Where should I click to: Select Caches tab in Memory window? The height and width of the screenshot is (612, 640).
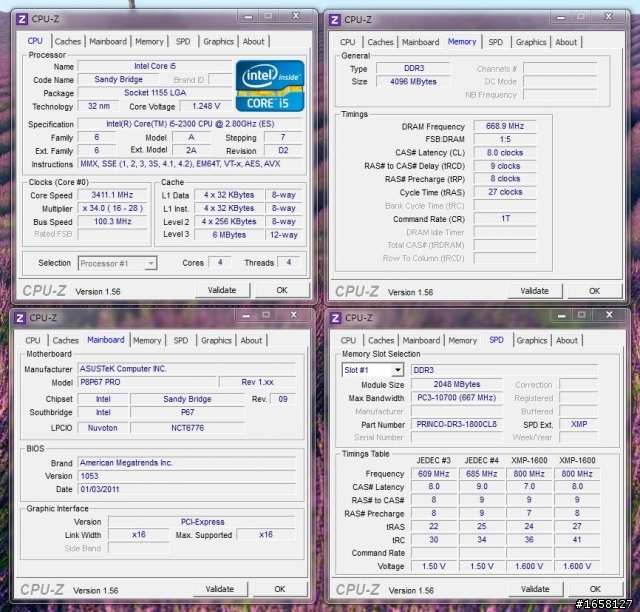click(x=380, y=42)
